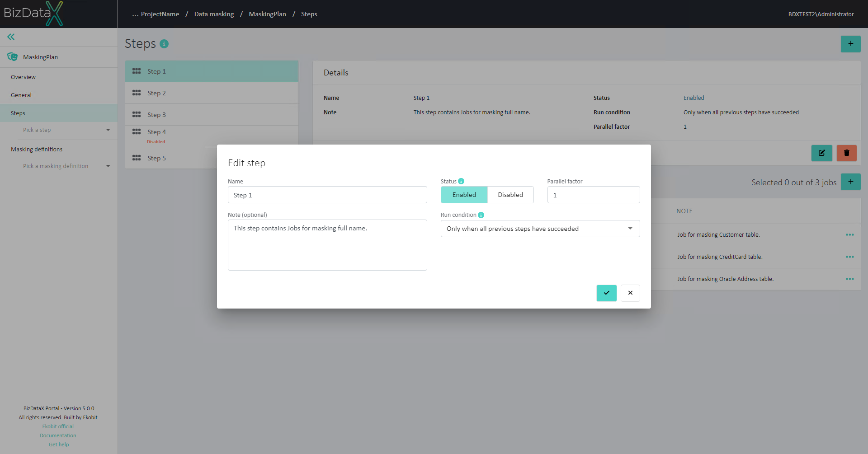The image size is (868, 454).
Task: Click the edit pencil icon in Details
Action: coord(821,153)
